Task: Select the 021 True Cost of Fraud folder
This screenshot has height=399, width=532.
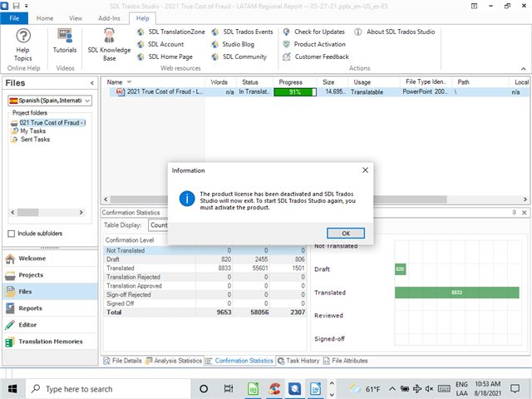Action: [x=48, y=122]
